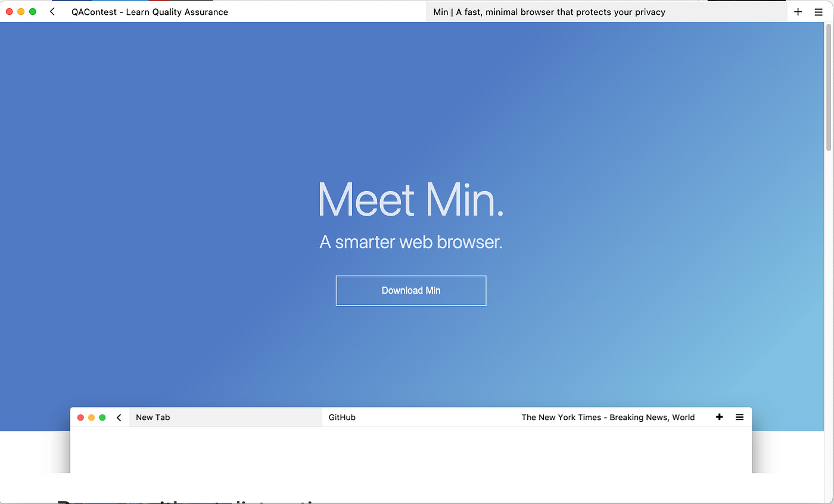834x504 pixels.
Task: Click the browser preview screenshot image
Action: [411, 440]
